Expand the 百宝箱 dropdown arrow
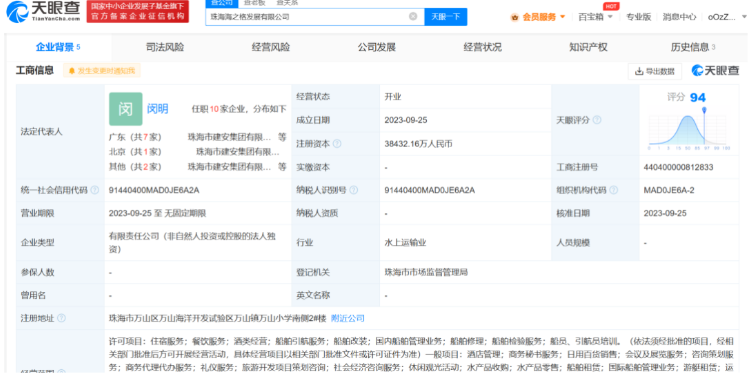Image resolution: width=753 pixels, height=383 pixels. [x=610, y=17]
